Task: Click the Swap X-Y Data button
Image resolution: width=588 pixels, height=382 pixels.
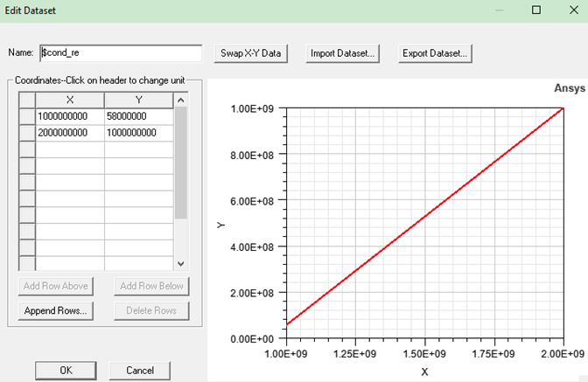Action: pos(250,53)
